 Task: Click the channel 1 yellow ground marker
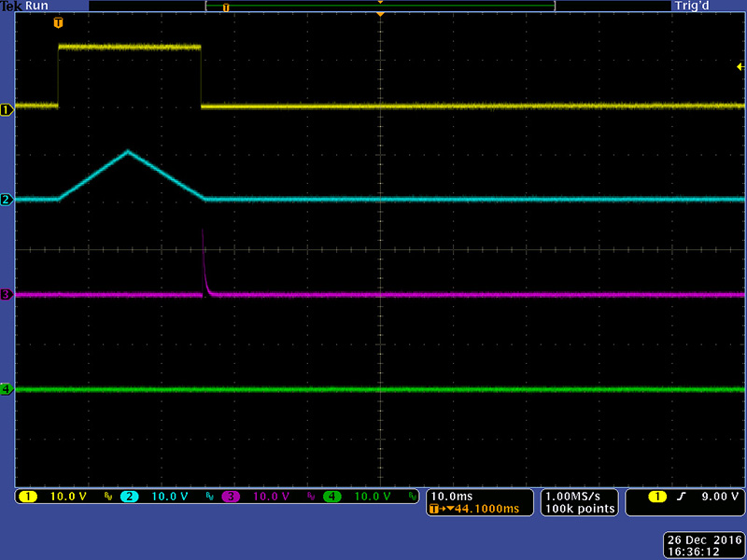(7, 110)
